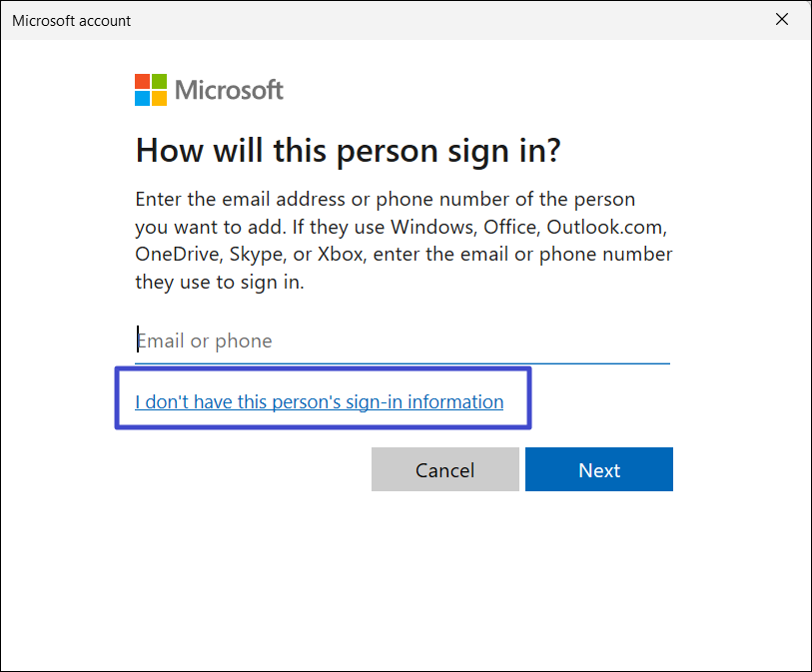
Task: Click the Microsoft wordmark text
Action: (229, 90)
